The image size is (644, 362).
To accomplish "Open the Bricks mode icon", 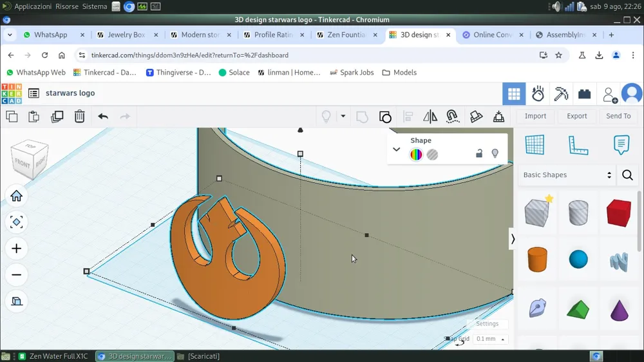I will pyautogui.click(x=585, y=94).
